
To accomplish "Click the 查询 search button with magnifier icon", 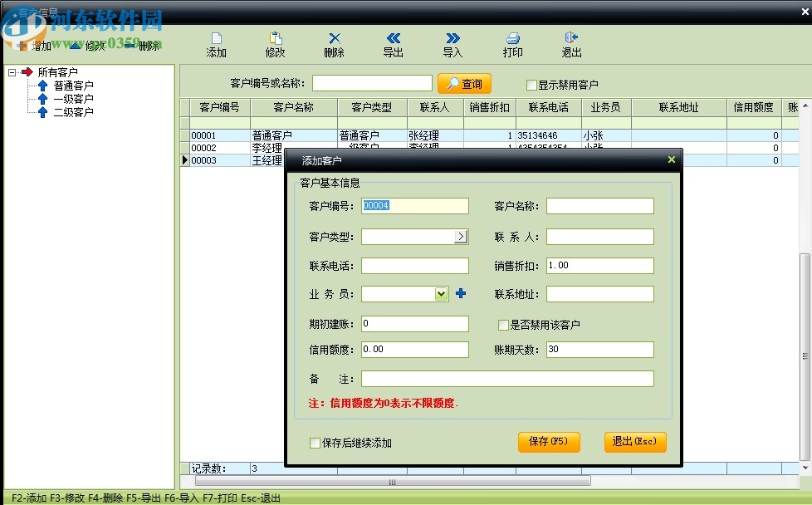I will (463, 83).
